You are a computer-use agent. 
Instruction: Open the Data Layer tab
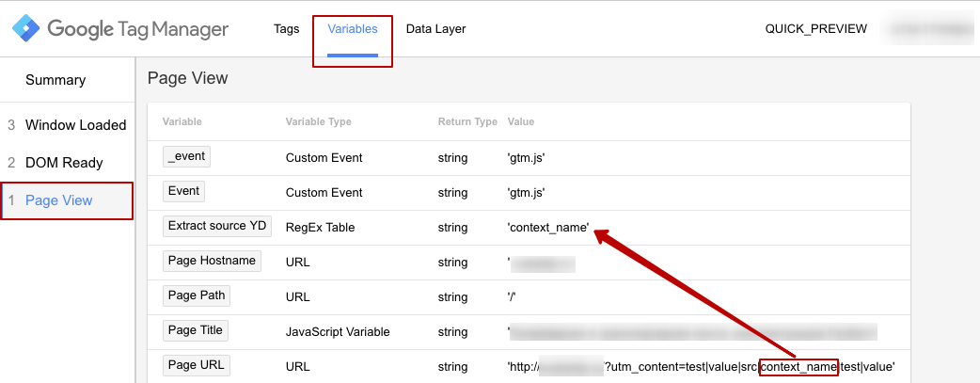[x=435, y=29]
